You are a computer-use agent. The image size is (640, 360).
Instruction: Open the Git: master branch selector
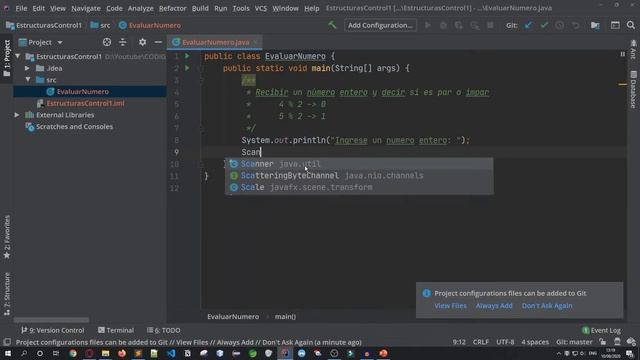pos(574,342)
